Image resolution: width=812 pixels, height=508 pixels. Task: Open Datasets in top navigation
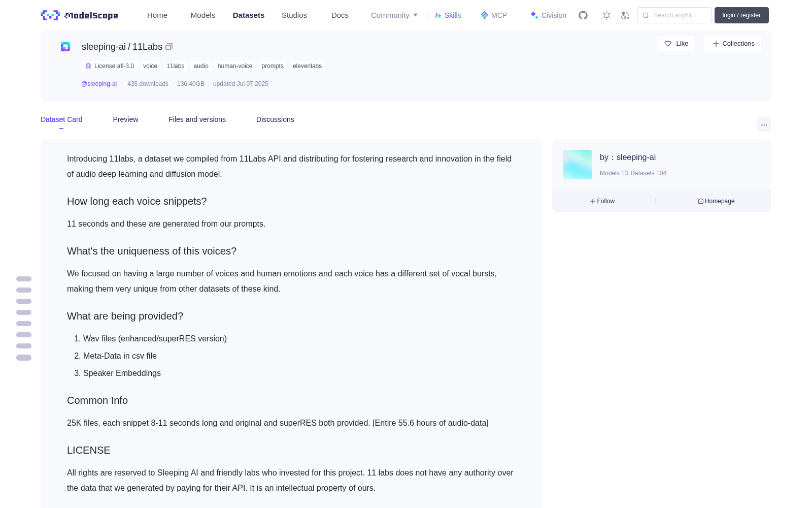[x=249, y=15]
